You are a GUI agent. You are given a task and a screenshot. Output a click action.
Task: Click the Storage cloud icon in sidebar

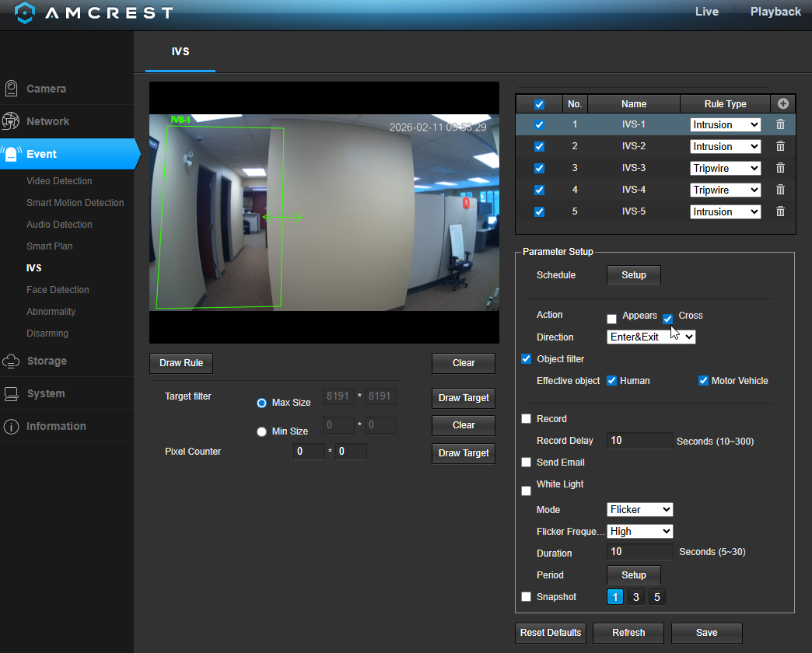pos(12,361)
